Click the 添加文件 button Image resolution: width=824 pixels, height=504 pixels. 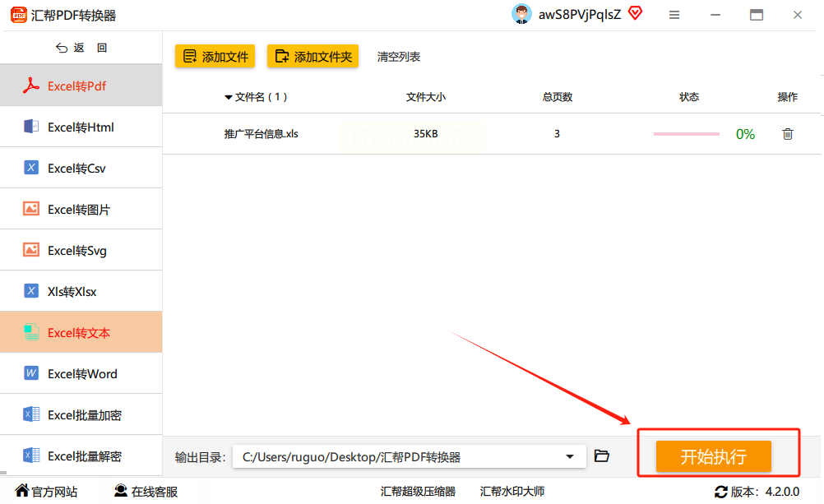click(x=215, y=56)
